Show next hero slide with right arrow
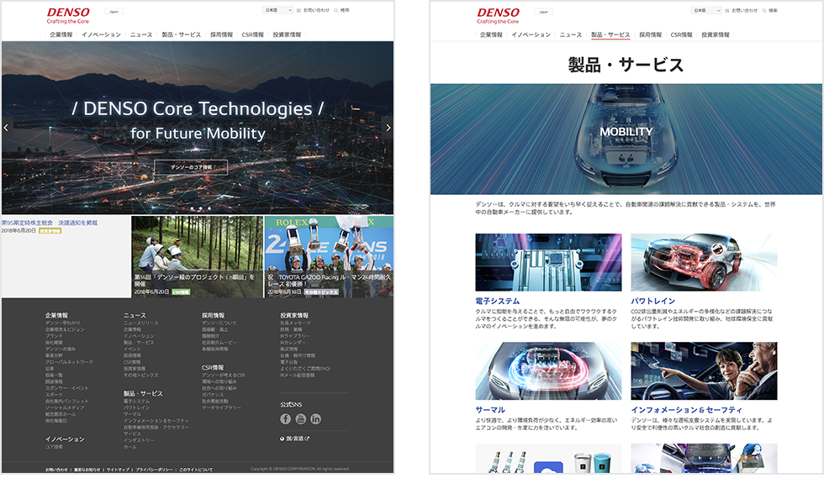The image size is (824, 504). click(388, 128)
